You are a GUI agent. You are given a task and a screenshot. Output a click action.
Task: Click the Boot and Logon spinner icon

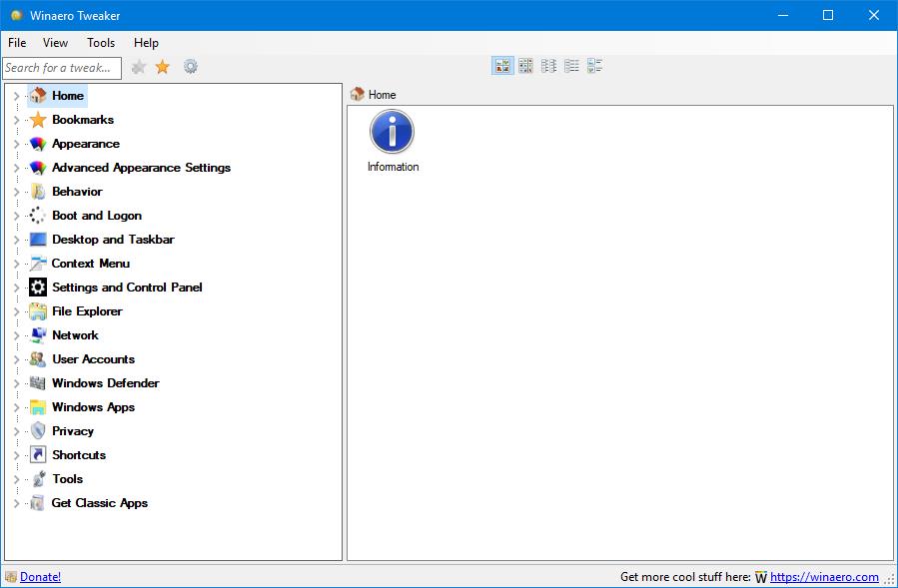pos(38,216)
